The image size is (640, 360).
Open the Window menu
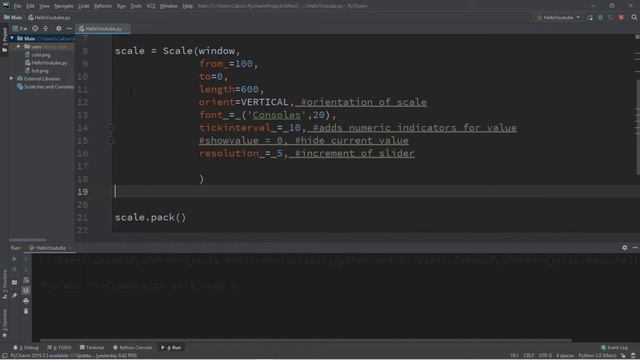point(169,6)
